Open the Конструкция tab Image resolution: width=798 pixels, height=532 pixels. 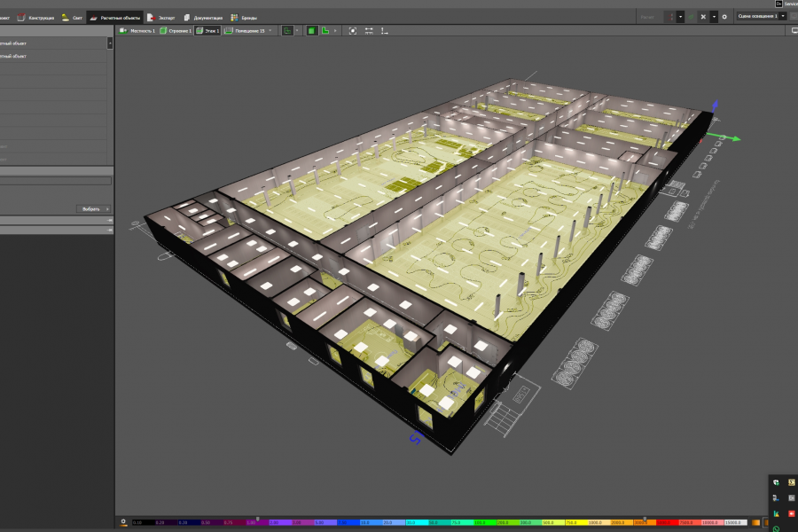click(x=35, y=18)
